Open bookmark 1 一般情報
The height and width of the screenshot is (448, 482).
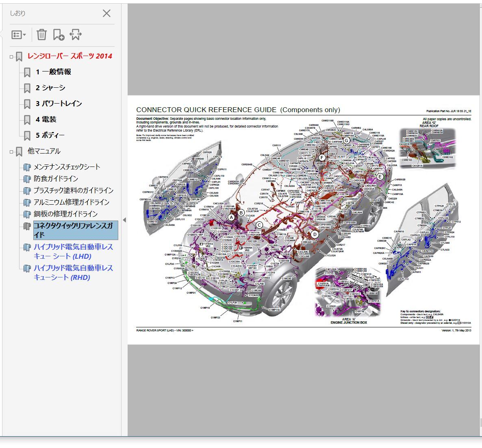(x=54, y=72)
